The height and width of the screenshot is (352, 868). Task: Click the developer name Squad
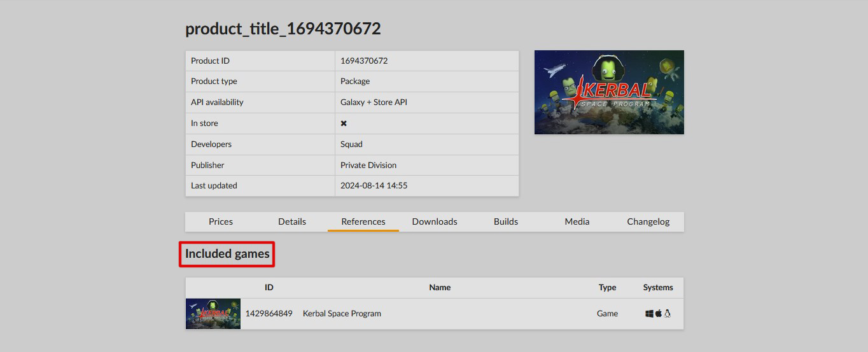[x=351, y=144]
